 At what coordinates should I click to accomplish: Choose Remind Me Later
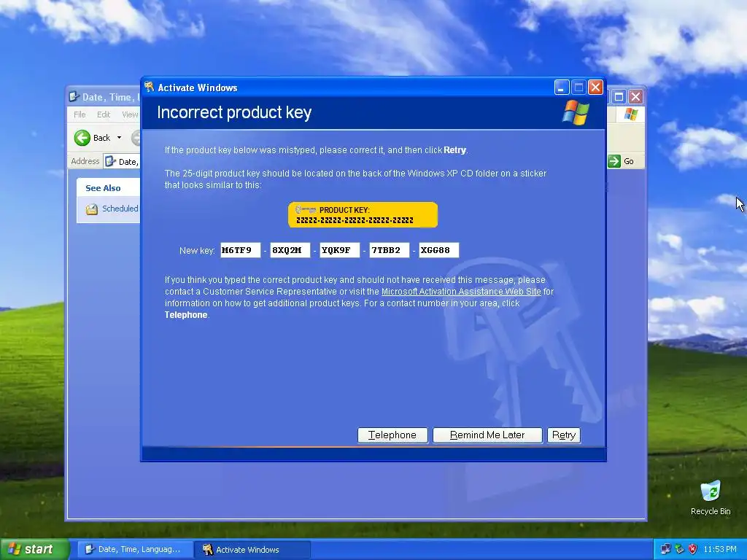(487, 435)
